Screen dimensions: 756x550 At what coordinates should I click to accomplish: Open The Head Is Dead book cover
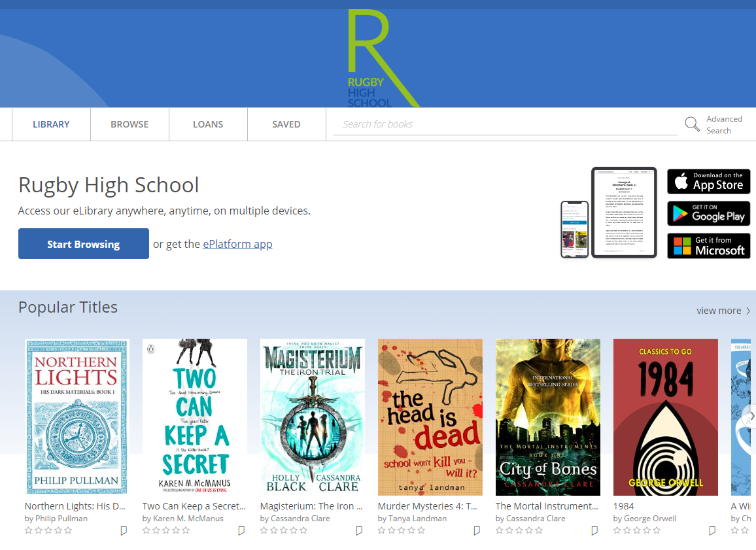pyautogui.click(x=430, y=417)
